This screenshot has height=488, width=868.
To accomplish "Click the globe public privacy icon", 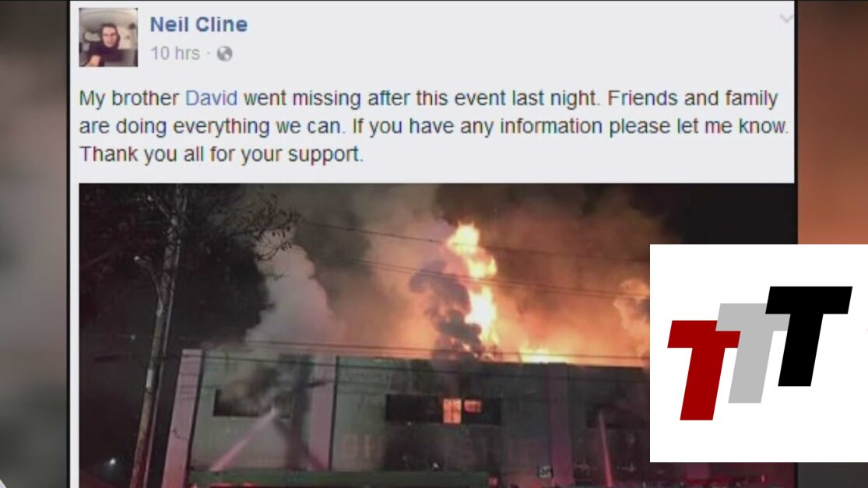I will point(224,54).
